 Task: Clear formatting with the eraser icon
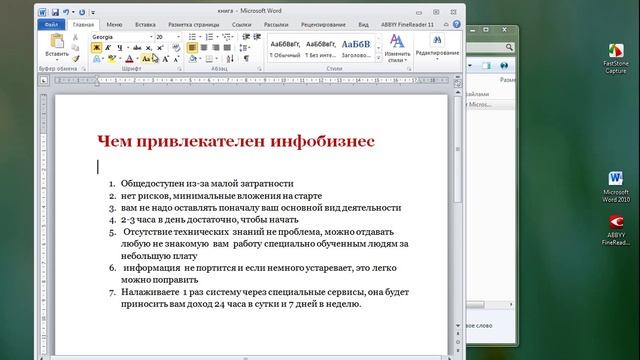pyautogui.click(x=176, y=48)
